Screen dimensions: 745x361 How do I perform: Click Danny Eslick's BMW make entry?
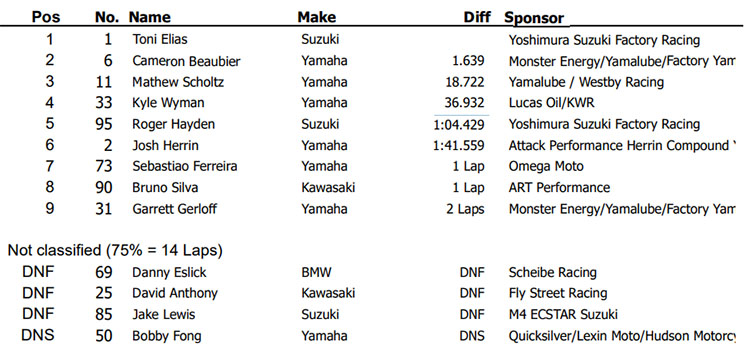coord(316,273)
